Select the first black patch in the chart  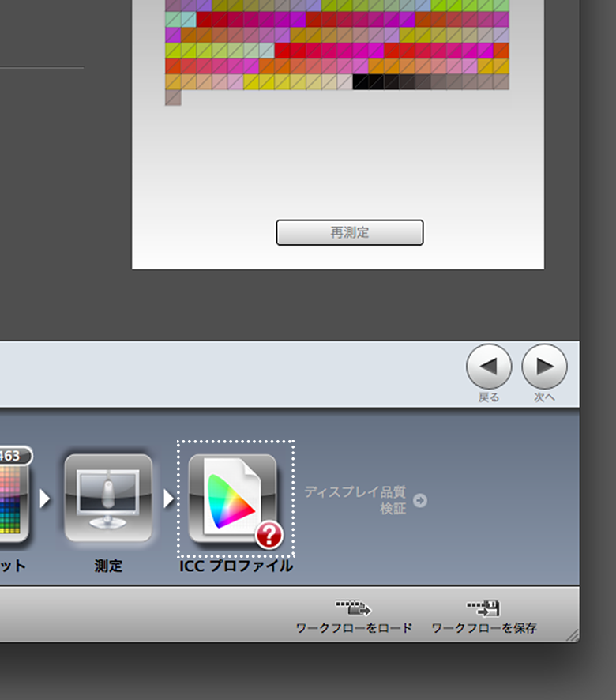[361, 82]
